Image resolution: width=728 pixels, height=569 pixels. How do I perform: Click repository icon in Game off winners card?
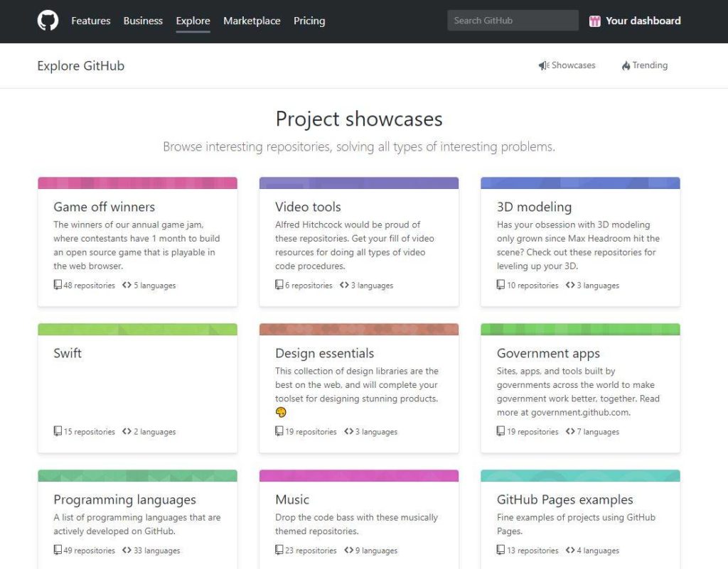click(58, 285)
